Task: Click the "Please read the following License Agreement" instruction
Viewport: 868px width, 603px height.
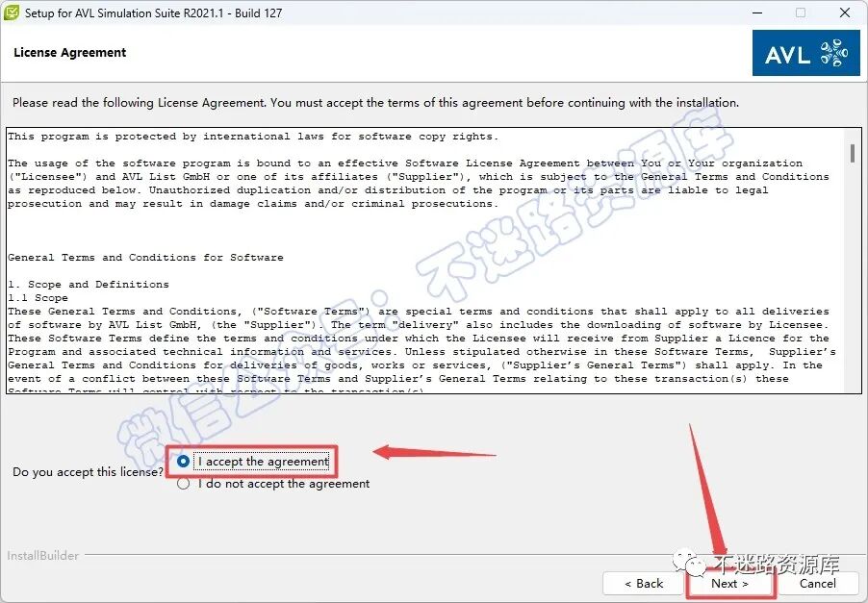Action: (x=375, y=102)
